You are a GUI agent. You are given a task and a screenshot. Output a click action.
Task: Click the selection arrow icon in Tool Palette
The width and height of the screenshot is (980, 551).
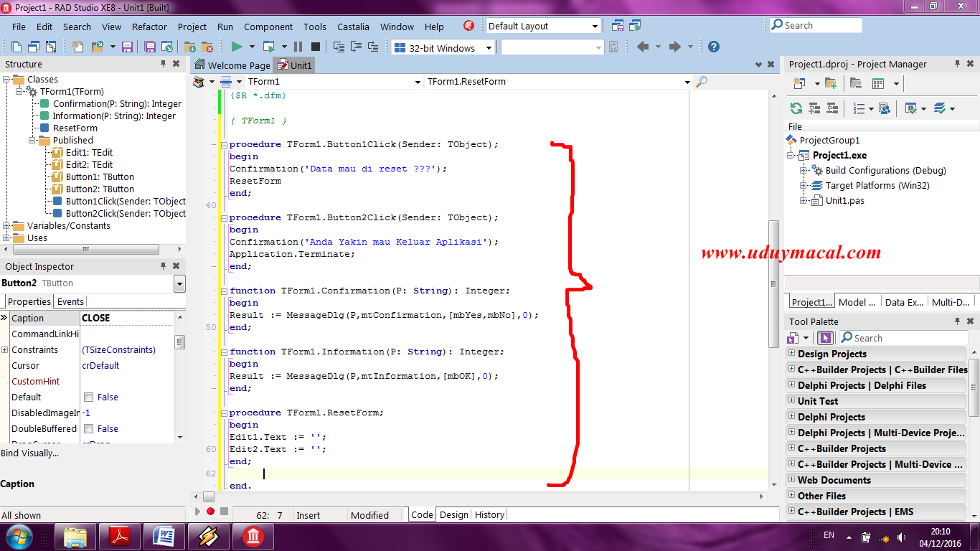click(x=825, y=338)
